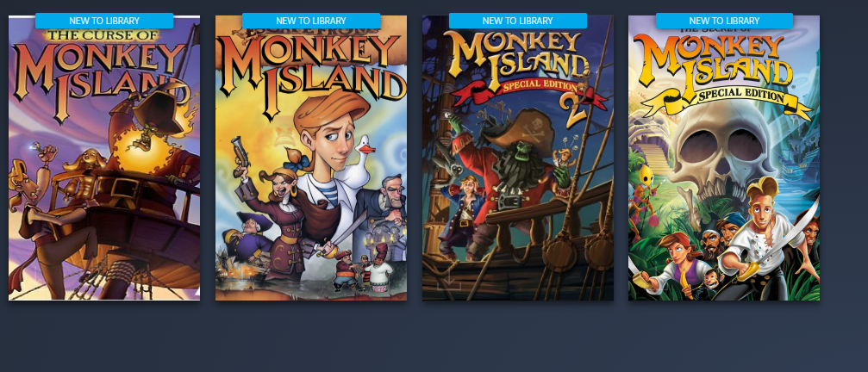The width and height of the screenshot is (868, 372).
Task: Click the New to Library badge on Monkey Island 2
Action: pos(517,21)
